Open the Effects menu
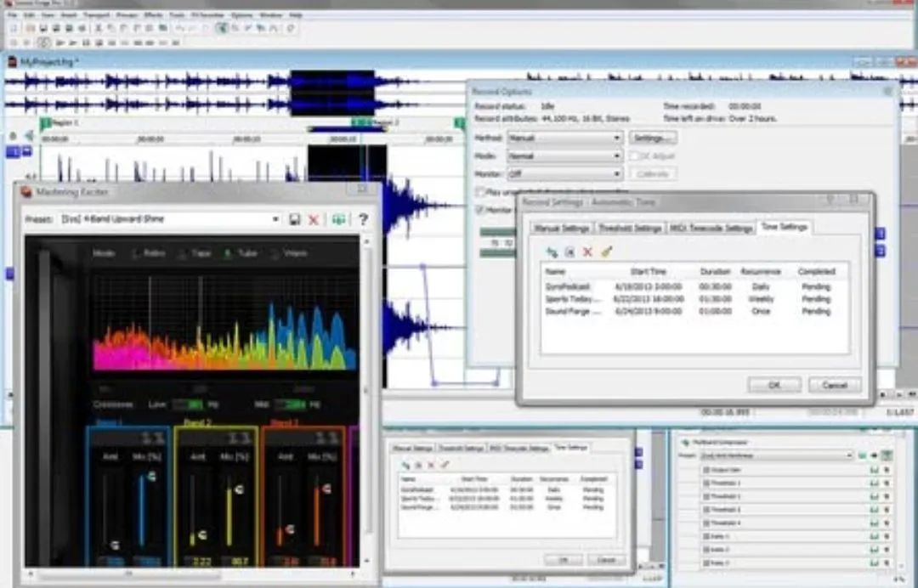The width and height of the screenshot is (918, 588). pyautogui.click(x=153, y=14)
